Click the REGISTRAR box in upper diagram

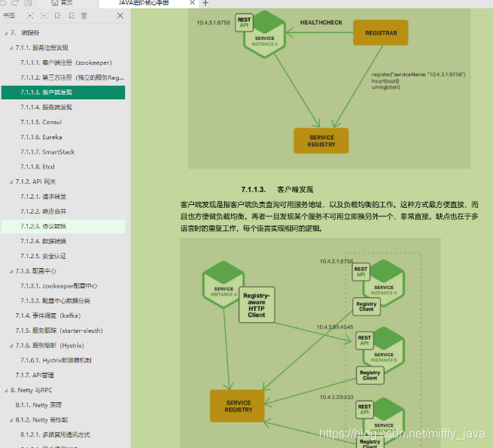coord(381,32)
